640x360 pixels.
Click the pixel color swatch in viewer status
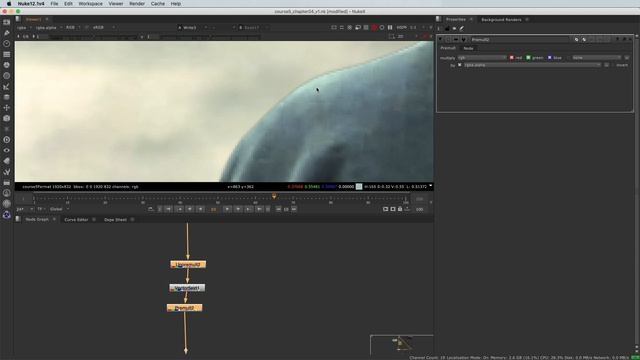pyautogui.click(x=359, y=187)
